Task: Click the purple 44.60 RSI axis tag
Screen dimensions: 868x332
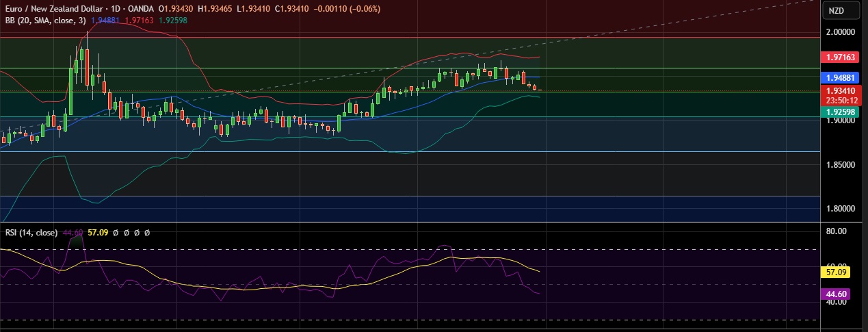Action: click(846, 294)
